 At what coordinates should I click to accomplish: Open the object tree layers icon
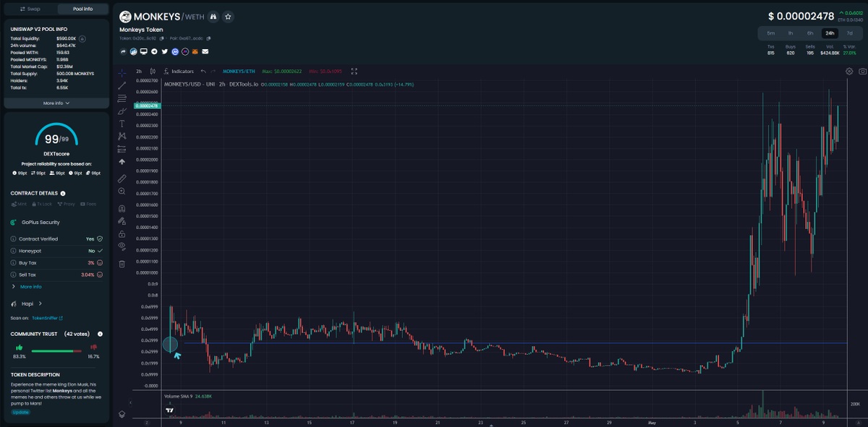tap(122, 414)
